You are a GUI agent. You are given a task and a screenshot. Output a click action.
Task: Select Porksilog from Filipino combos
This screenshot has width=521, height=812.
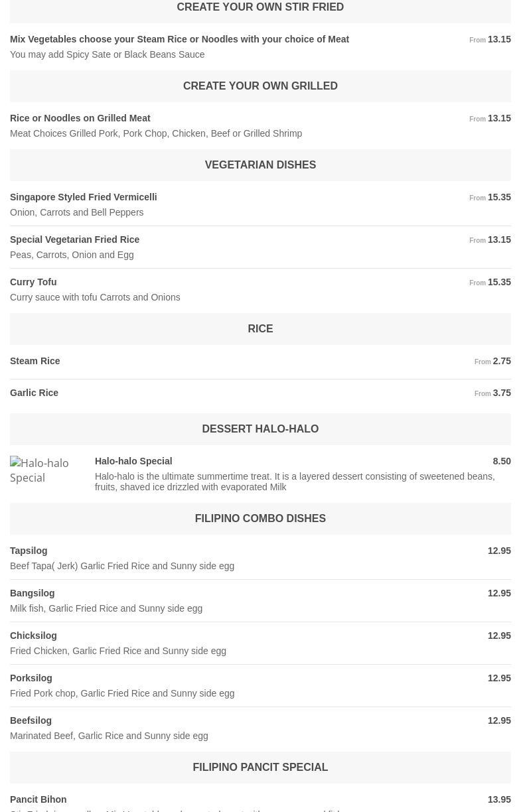(x=31, y=678)
